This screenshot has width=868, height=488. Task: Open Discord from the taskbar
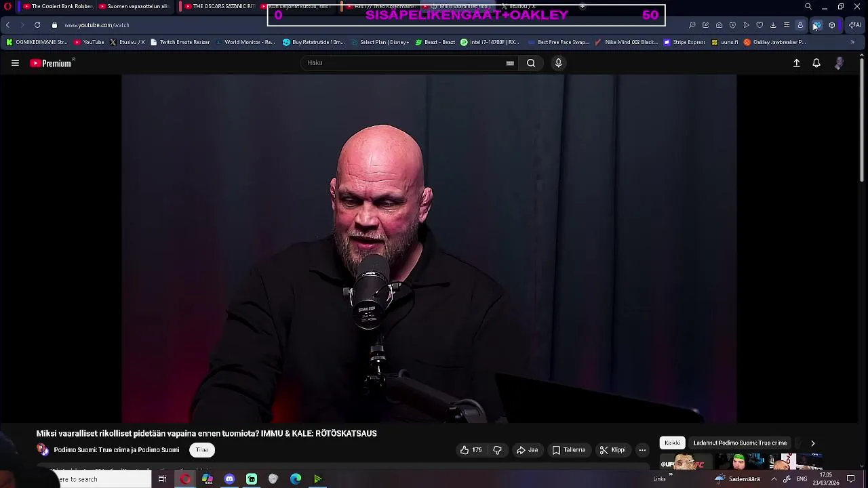[229, 479]
